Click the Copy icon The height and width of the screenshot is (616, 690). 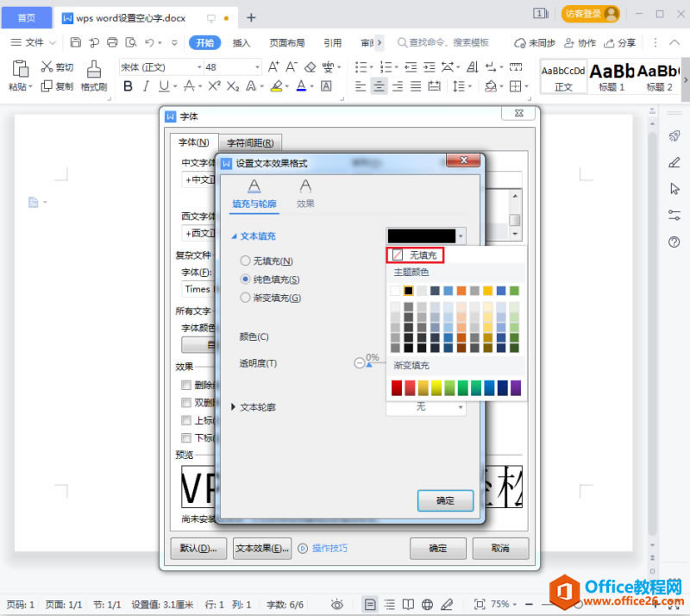tap(47, 86)
